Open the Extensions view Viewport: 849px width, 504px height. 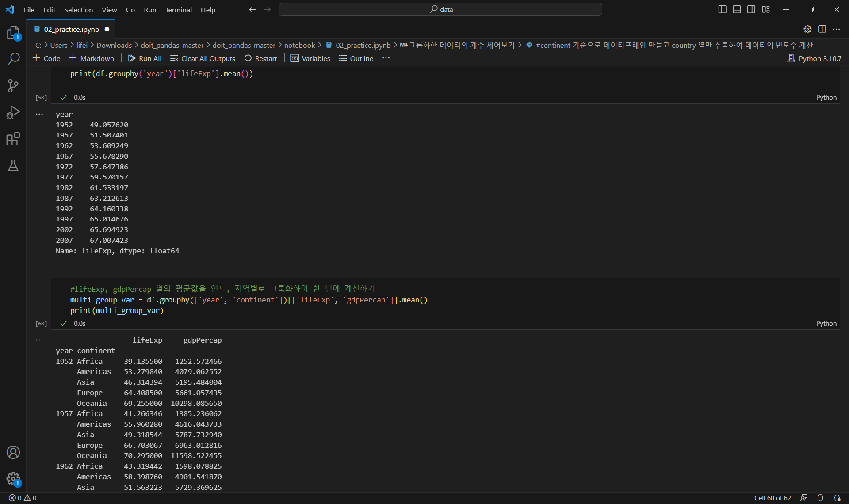point(13,139)
